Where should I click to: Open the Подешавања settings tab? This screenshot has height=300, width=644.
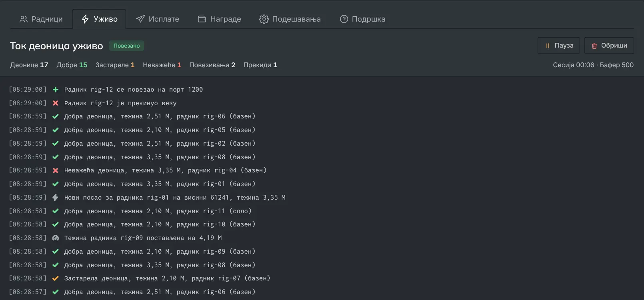(x=290, y=19)
